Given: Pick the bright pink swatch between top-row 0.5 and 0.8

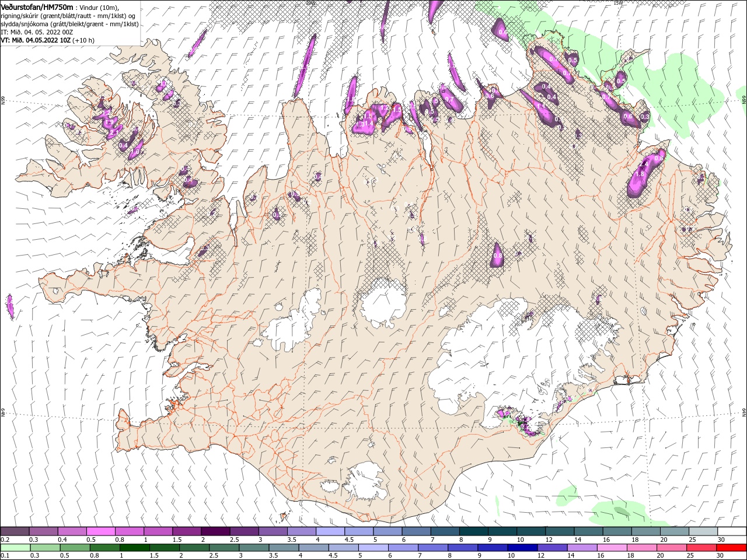Looking at the screenshot, I should coord(100,531).
